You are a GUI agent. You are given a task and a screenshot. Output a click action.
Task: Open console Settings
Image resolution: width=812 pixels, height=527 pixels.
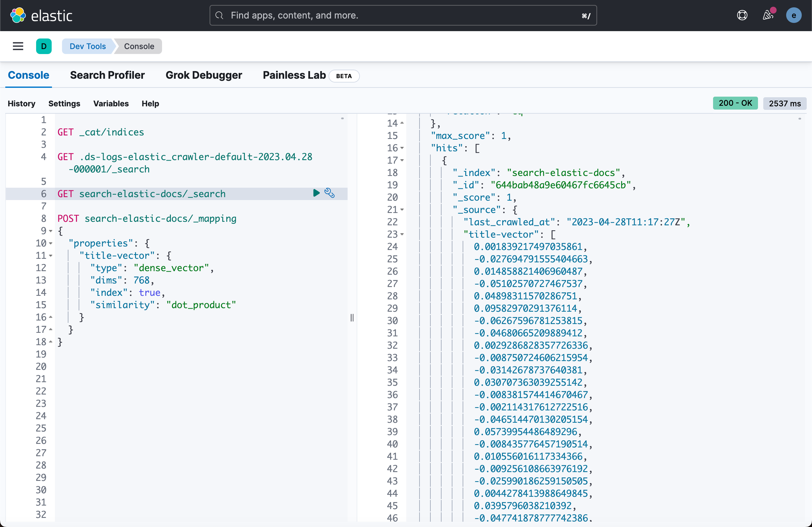64,103
